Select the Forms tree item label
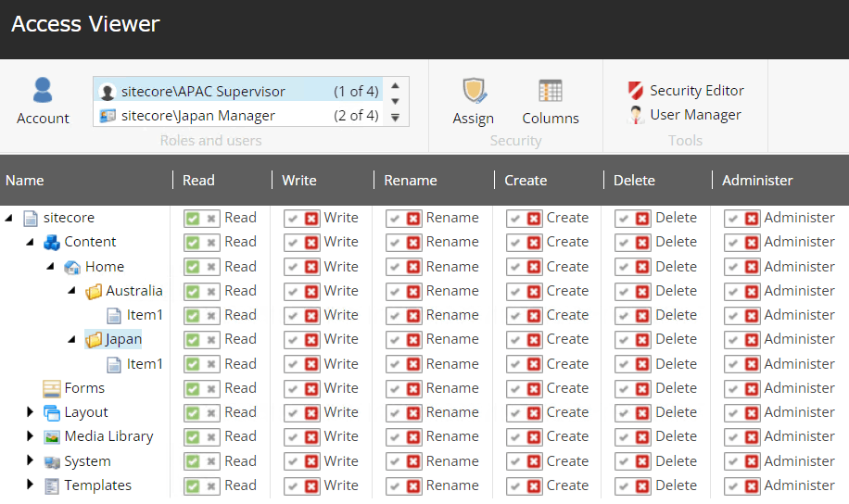Viewport: 849px width, 504px height. pos(84,388)
